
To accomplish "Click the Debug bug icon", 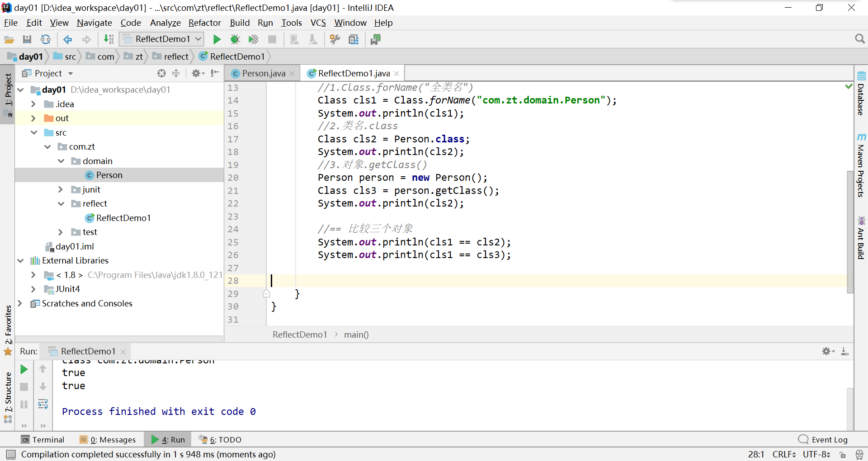I will [x=235, y=39].
